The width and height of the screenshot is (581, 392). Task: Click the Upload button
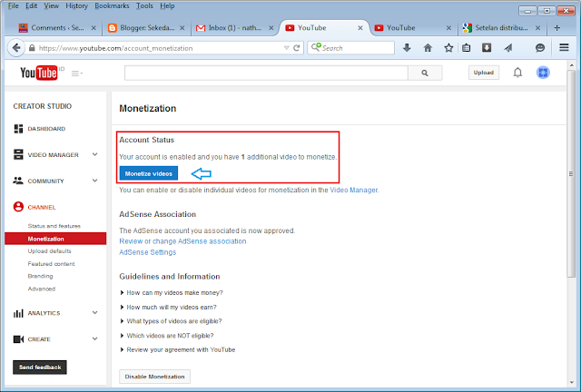(x=484, y=73)
